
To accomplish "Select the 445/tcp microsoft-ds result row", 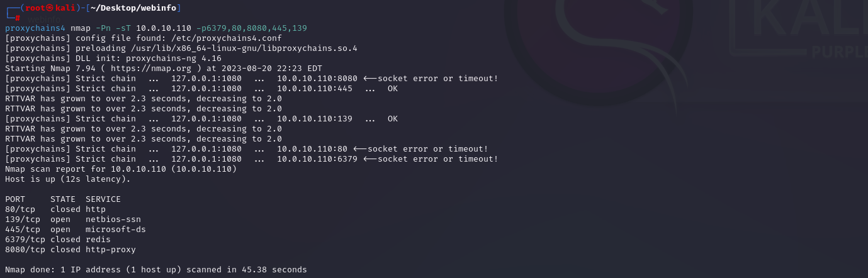I will click(76, 230).
